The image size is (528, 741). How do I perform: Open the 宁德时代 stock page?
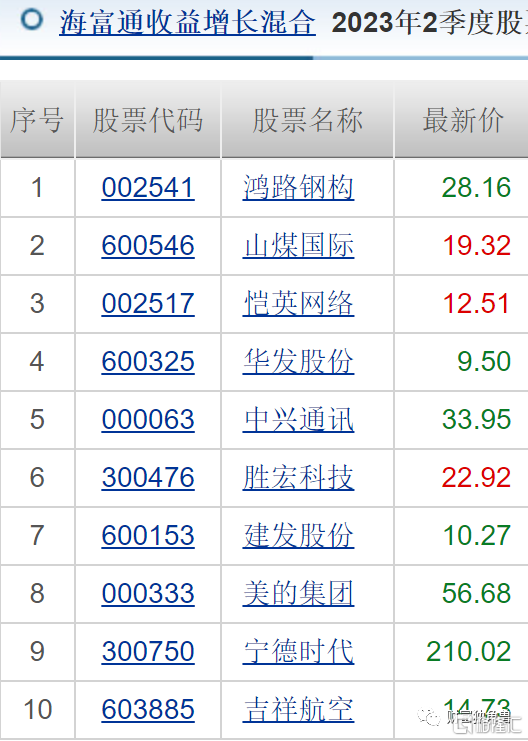pos(298,652)
